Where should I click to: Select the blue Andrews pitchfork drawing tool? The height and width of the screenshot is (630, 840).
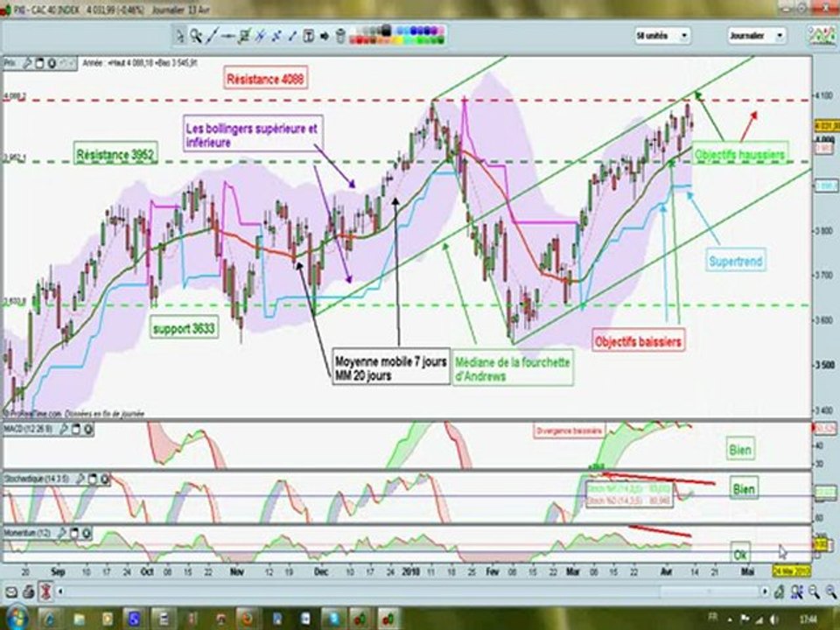pos(261,36)
